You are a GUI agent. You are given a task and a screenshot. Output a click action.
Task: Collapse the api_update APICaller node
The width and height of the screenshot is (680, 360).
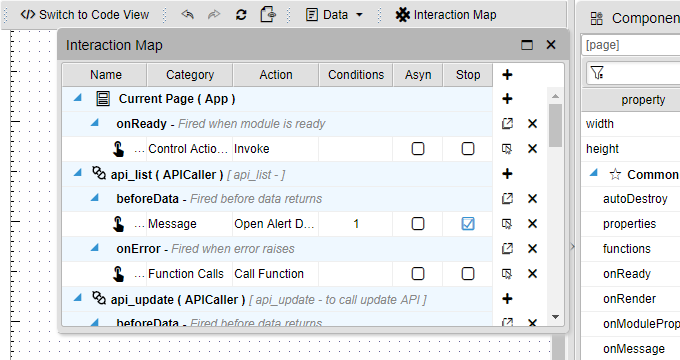click(78, 298)
